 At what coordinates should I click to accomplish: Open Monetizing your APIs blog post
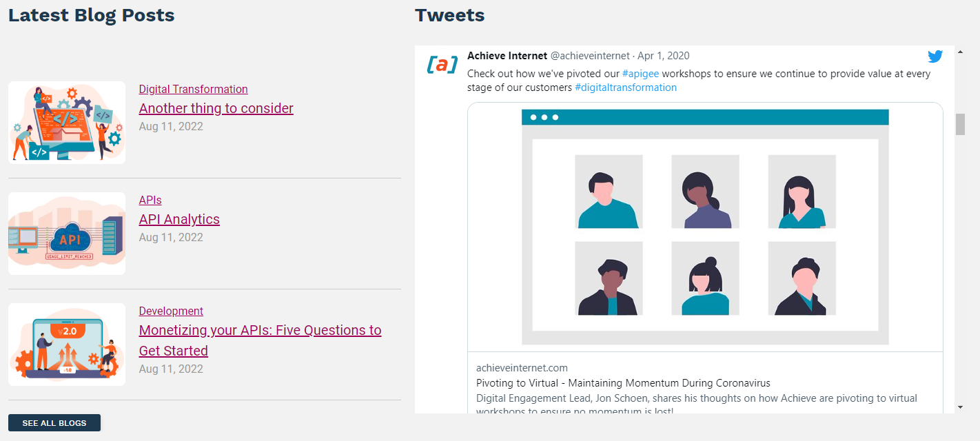pyautogui.click(x=261, y=340)
